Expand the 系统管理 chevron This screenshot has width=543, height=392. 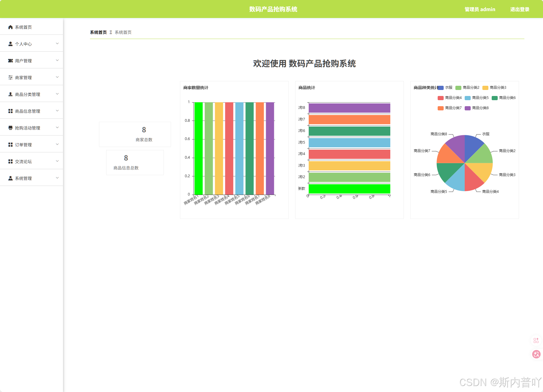[x=57, y=178]
